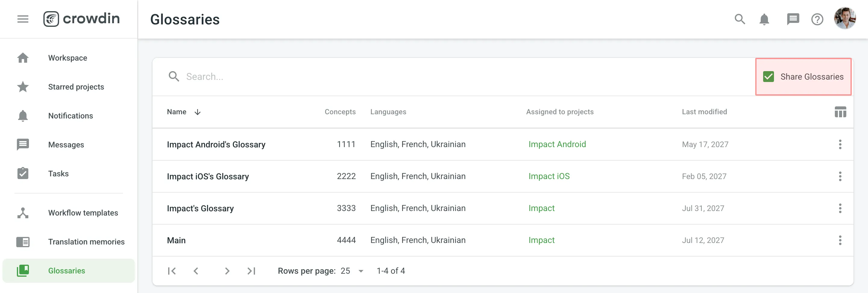Click the help question mark icon
The width and height of the screenshot is (868, 293).
817,19
